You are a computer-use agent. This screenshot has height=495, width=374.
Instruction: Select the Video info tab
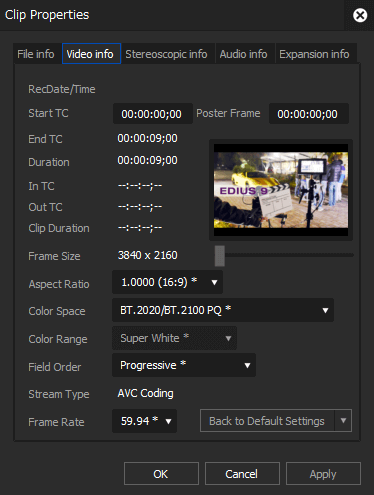(91, 54)
